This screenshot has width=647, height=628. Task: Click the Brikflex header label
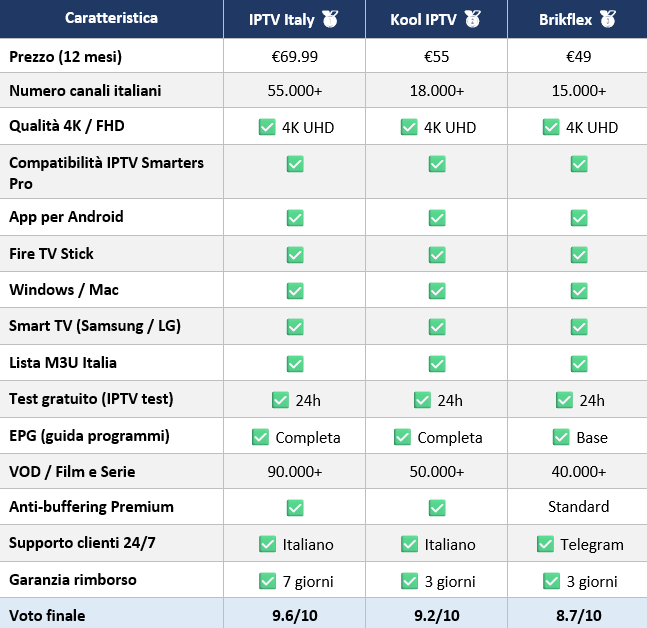(x=565, y=20)
